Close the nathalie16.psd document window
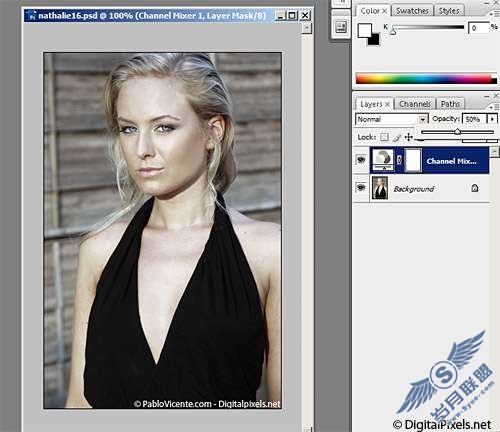The image size is (500, 432). tap(305, 15)
